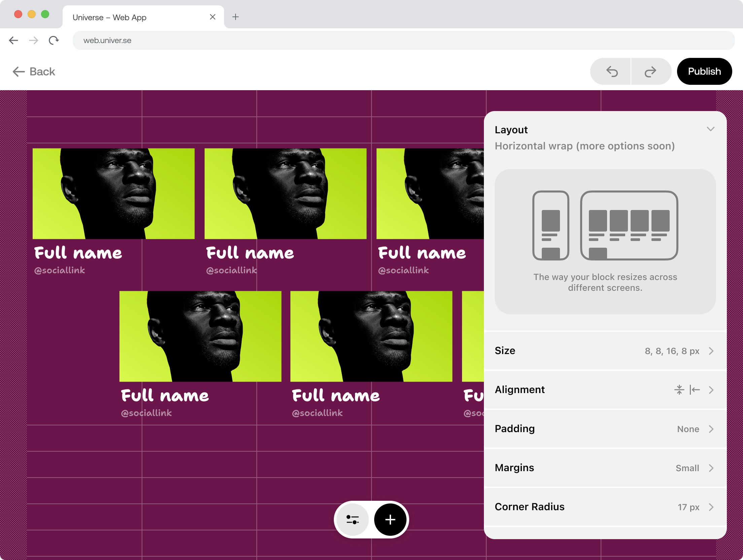
Task: Open the Corner Radius setting
Action: tap(605, 507)
